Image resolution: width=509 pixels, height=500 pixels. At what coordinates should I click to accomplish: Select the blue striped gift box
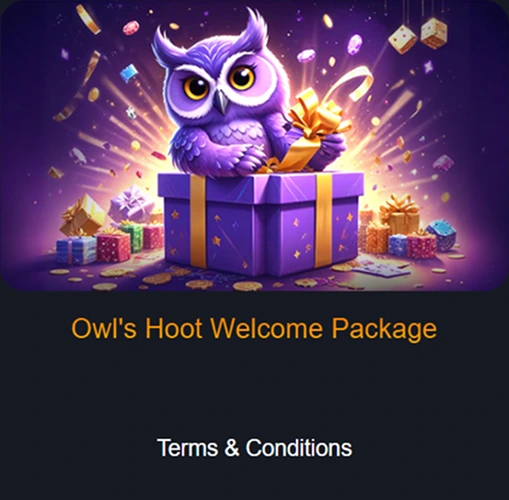(x=76, y=250)
